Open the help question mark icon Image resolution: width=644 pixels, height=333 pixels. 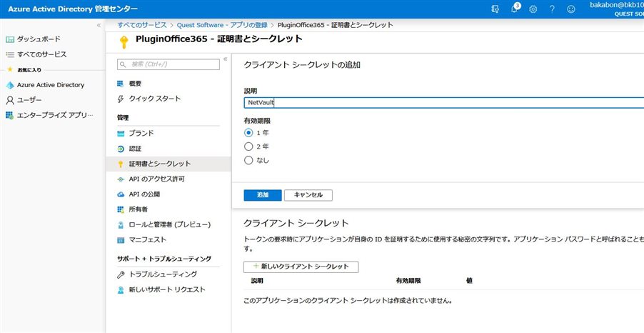coord(552,9)
